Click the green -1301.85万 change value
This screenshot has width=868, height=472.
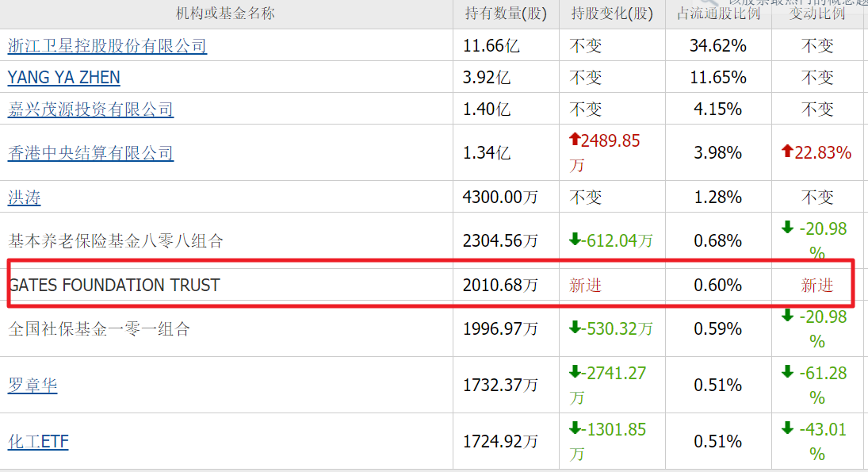pyautogui.click(x=607, y=442)
